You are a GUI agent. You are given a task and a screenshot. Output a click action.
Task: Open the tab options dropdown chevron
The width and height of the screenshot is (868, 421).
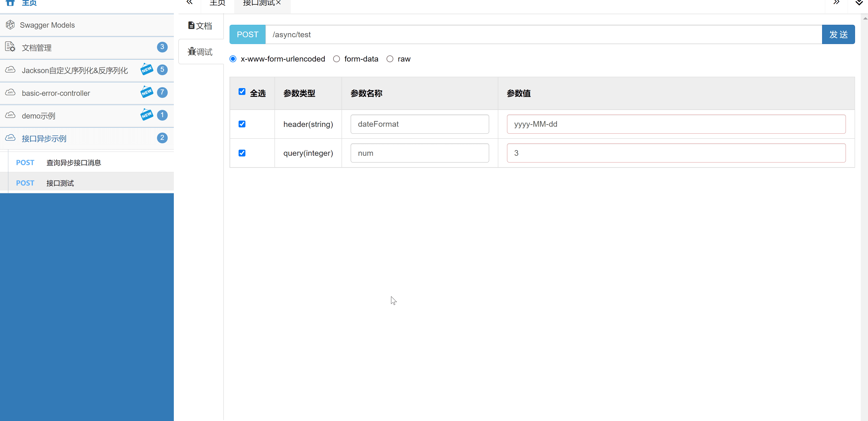pyautogui.click(x=858, y=3)
